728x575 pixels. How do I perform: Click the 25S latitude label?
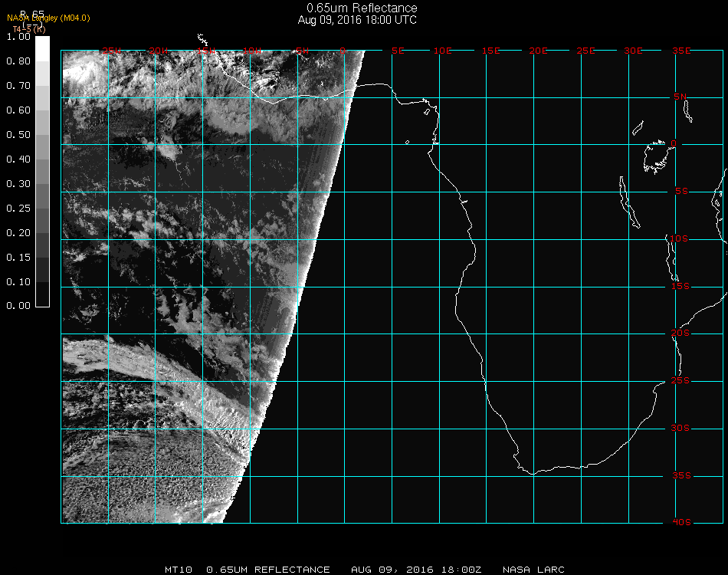point(680,381)
